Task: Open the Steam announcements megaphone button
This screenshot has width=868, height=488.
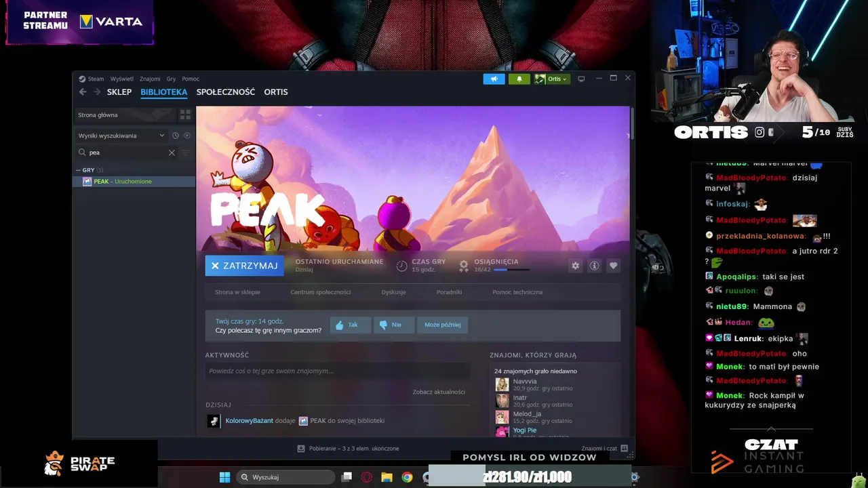Action: tap(494, 79)
